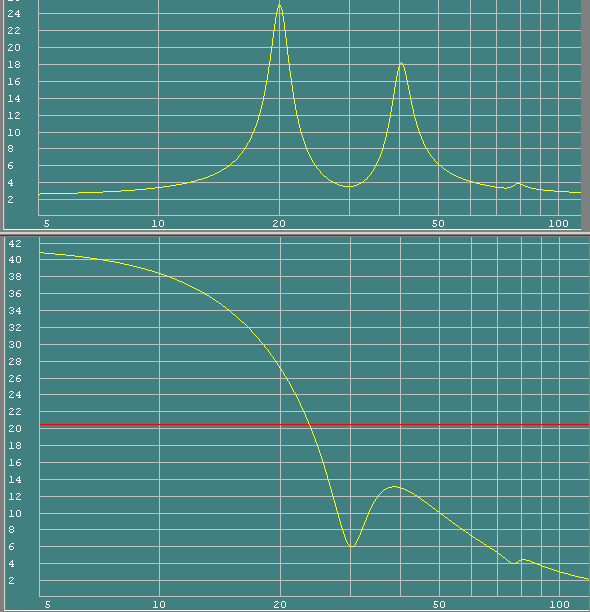
Task: Click the '6' label on the lower graph Y axis
Action: coord(11,547)
